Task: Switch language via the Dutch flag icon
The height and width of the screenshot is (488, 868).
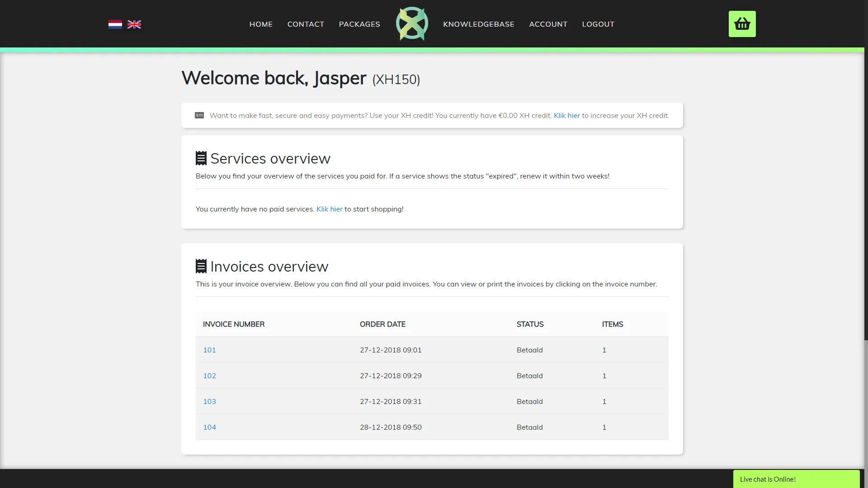Action: 115,24
